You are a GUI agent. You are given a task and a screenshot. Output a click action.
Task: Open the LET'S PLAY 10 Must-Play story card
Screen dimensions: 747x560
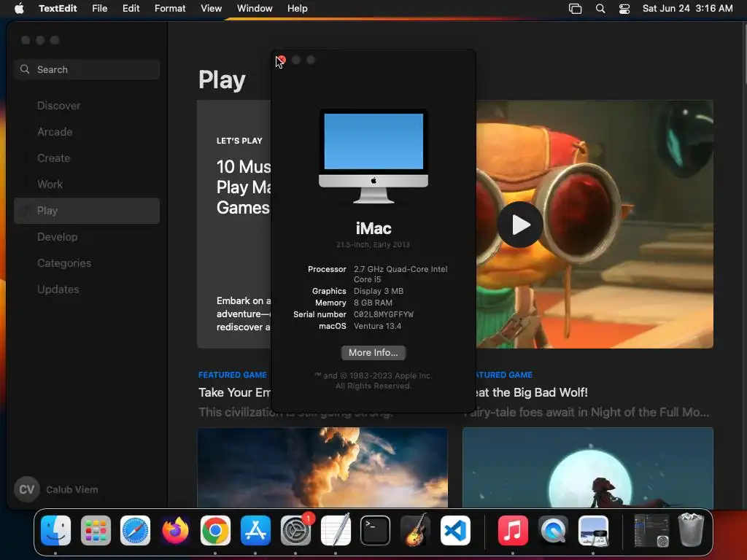pos(234,225)
